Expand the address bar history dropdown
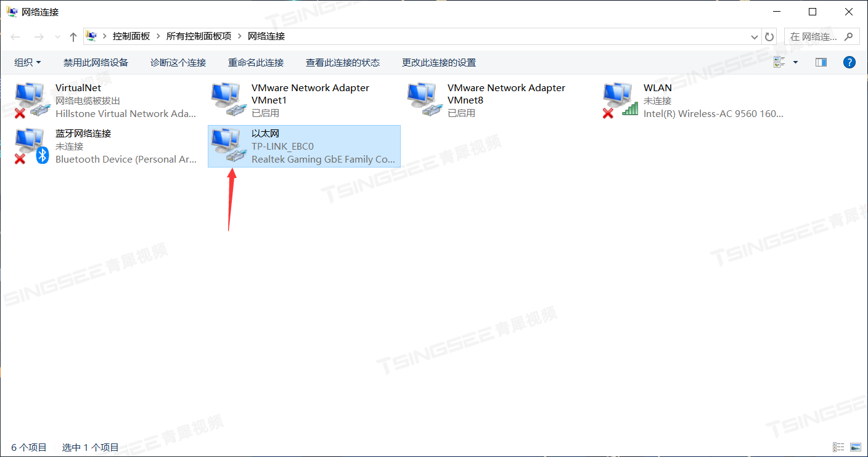Viewport: 868px width, 457px height. pos(755,36)
